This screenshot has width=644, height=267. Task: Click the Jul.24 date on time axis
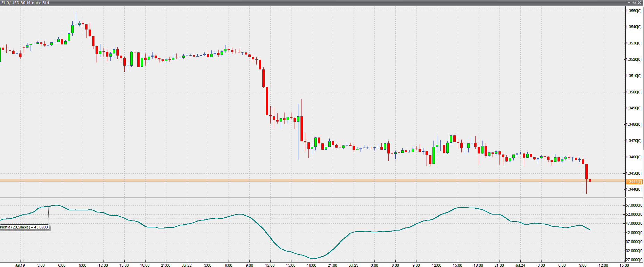pyautogui.click(x=520, y=265)
